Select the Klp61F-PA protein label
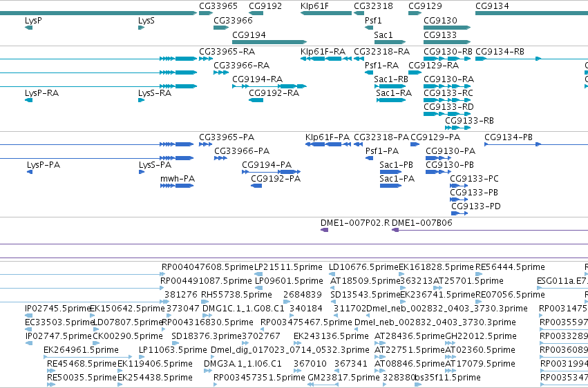The image size is (588, 388). pyautogui.click(x=328, y=137)
